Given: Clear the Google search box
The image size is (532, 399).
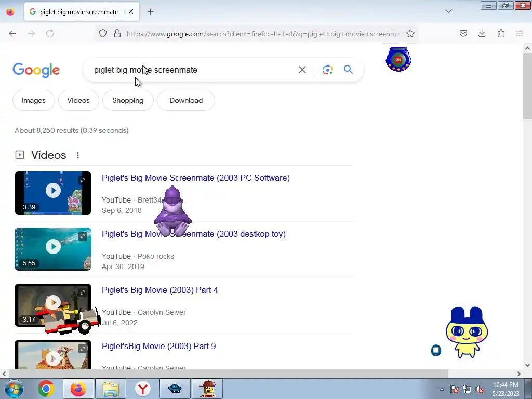Looking at the screenshot, I should [302, 70].
